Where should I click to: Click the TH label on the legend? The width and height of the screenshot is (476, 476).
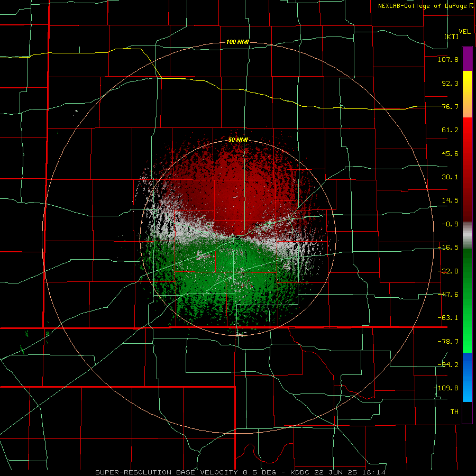click(x=454, y=412)
